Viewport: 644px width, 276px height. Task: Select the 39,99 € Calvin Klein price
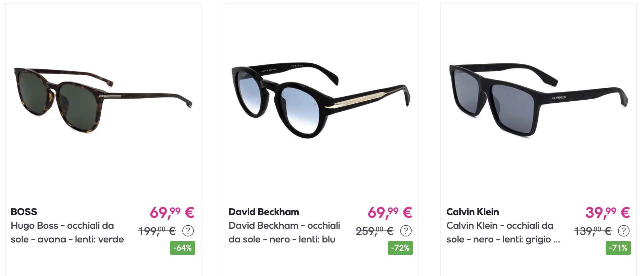pos(608,213)
